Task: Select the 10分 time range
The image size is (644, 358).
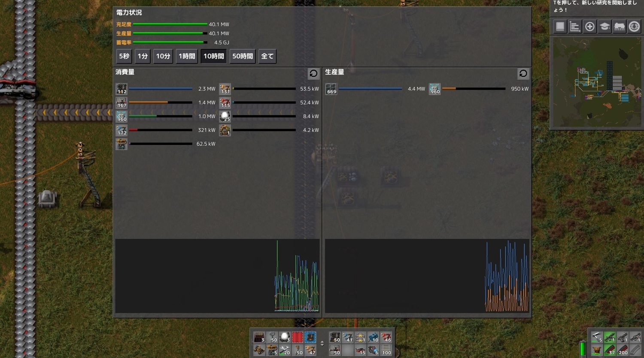Action: 163,56
